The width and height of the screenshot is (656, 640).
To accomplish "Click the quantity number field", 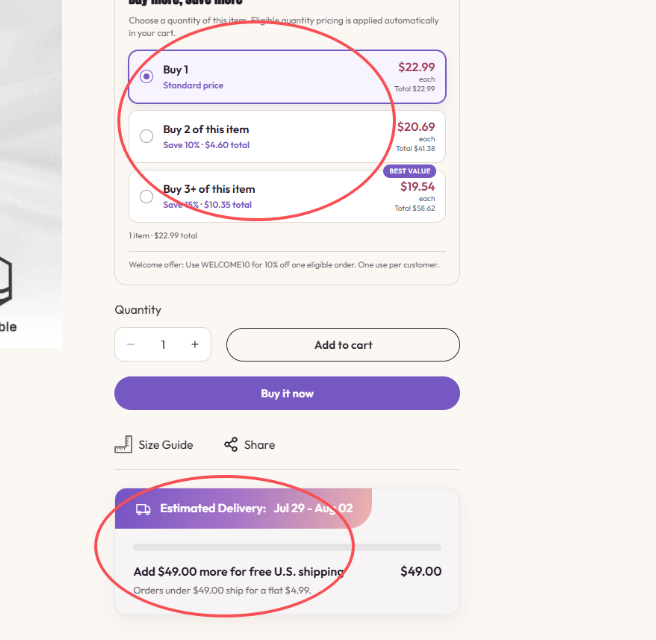I will pyautogui.click(x=163, y=344).
